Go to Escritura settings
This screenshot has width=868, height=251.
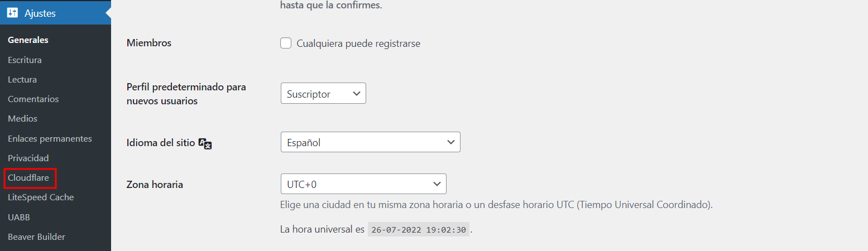(25, 60)
